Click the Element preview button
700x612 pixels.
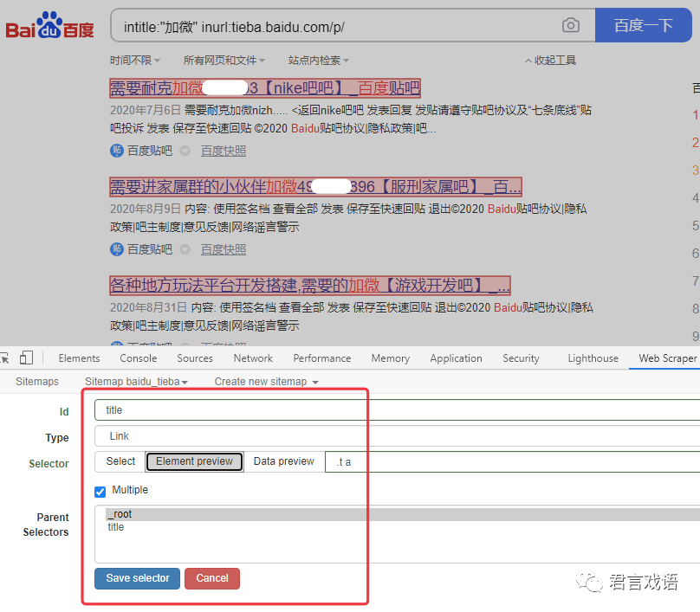tap(194, 461)
